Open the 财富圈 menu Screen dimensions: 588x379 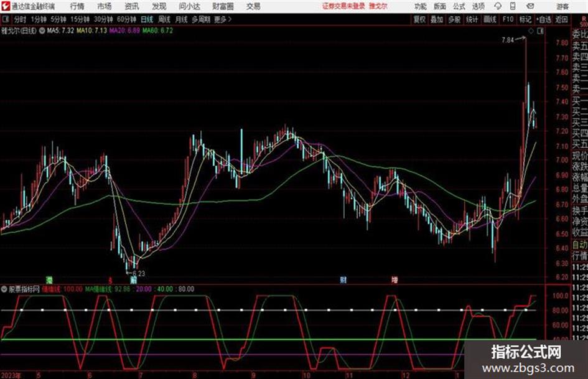[223, 6]
